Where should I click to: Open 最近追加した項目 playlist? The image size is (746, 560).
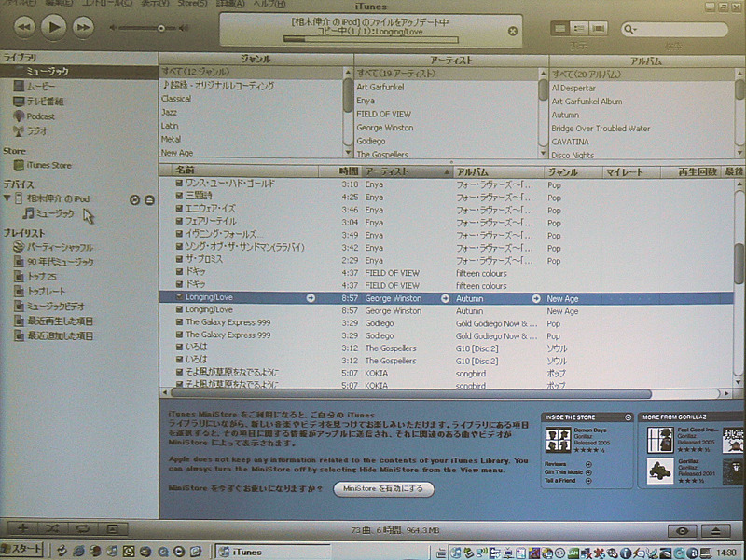(x=60, y=335)
